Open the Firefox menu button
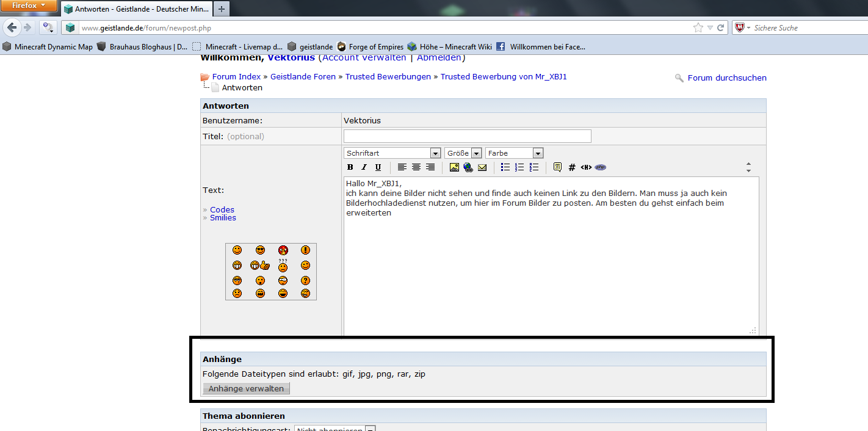This screenshot has height=431, width=868. pyautogui.click(x=29, y=6)
